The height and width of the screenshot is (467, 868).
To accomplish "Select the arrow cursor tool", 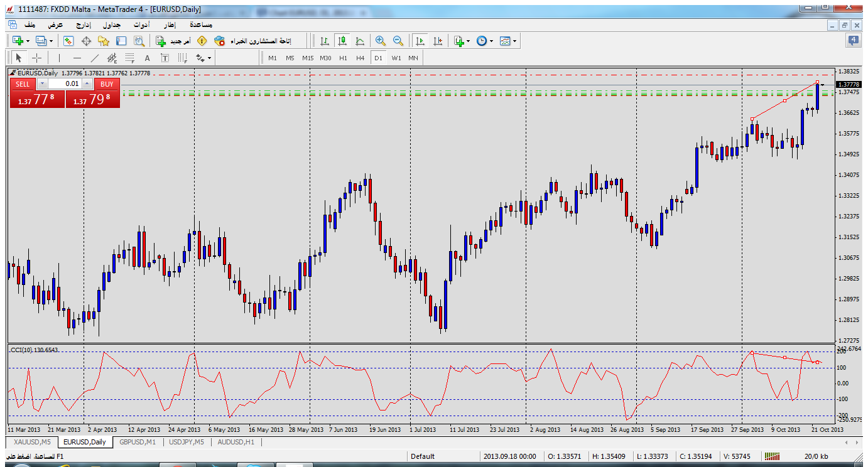I will (x=19, y=58).
